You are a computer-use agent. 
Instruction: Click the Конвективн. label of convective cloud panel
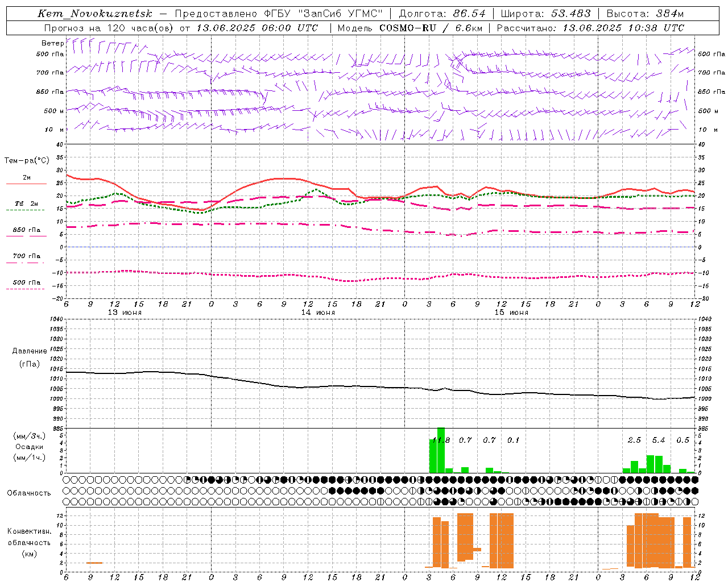(29, 531)
